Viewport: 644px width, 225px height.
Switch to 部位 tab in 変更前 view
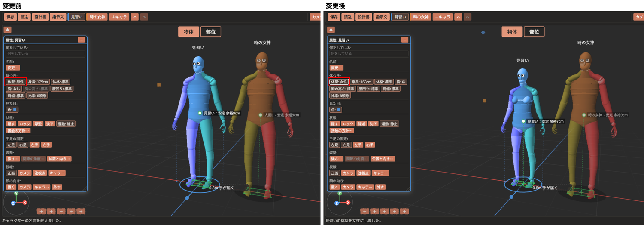coord(210,31)
